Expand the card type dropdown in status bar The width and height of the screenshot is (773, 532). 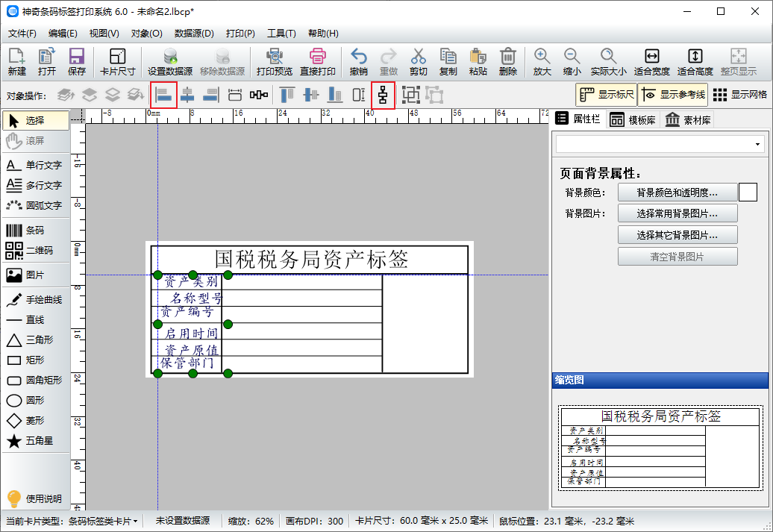pyautogui.click(x=102, y=521)
